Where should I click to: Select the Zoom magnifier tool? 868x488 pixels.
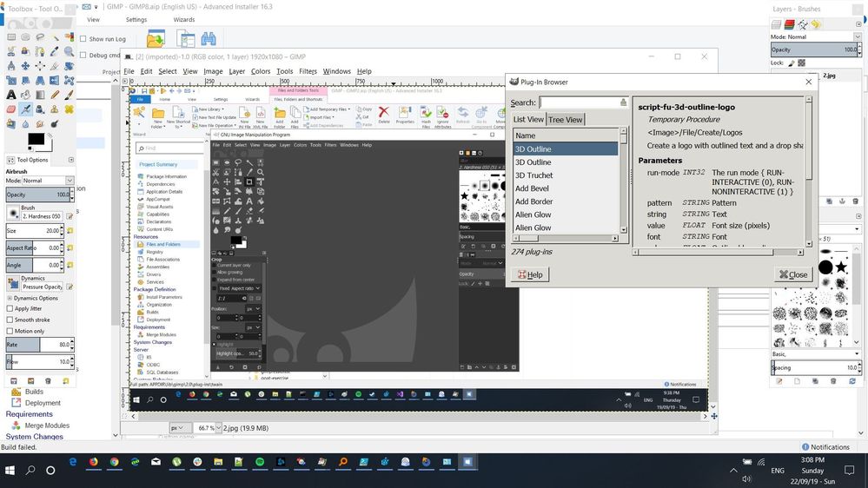click(x=70, y=51)
